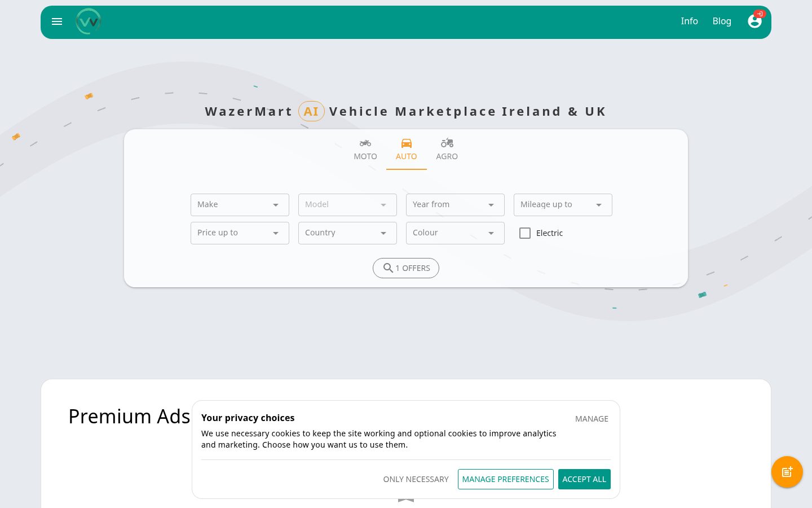Tick the Electric checkbox
Screen dimensions: 812x508
point(525,233)
